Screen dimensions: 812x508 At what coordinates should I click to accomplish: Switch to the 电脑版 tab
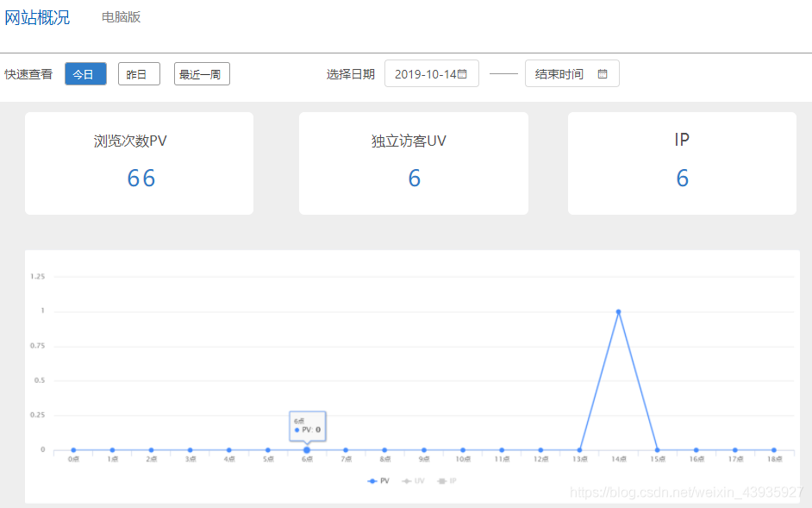coord(121,17)
